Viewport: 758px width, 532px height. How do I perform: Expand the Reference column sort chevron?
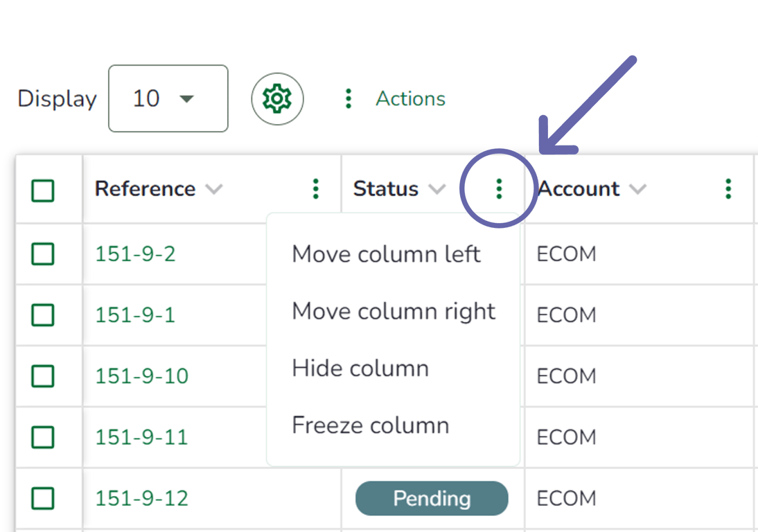[214, 189]
